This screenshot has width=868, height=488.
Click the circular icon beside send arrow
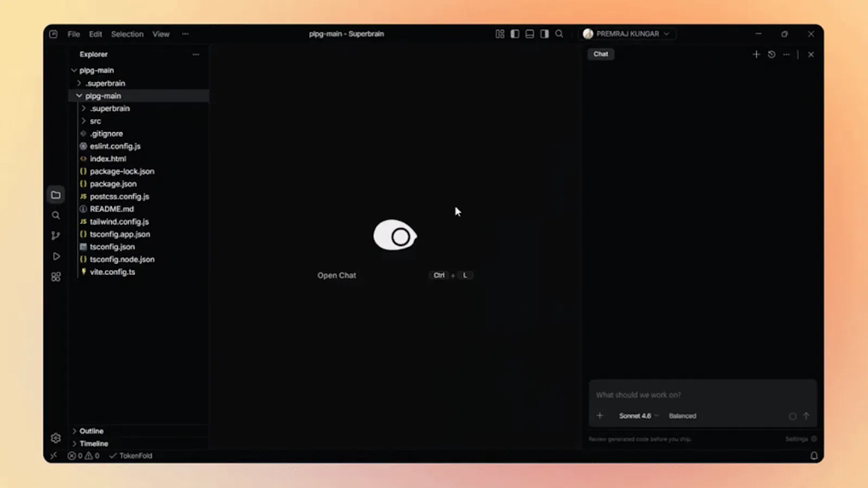[x=793, y=416]
